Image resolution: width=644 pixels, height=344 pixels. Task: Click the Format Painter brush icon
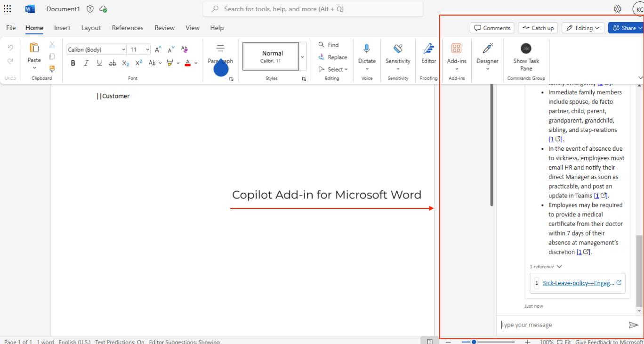pos(52,69)
